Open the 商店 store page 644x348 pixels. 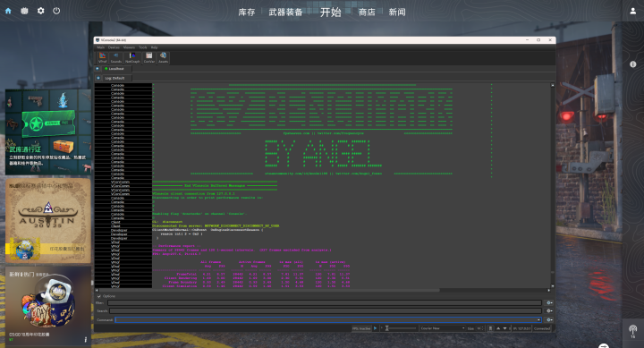(367, 13)
